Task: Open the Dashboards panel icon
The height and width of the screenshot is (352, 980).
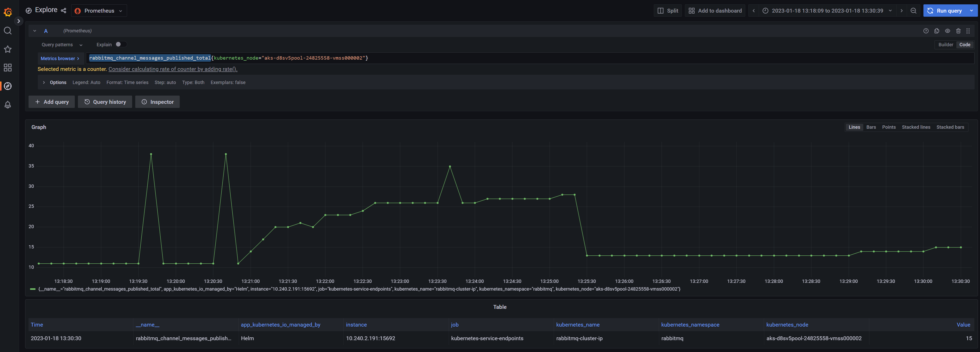Action: tap(8, 68)
